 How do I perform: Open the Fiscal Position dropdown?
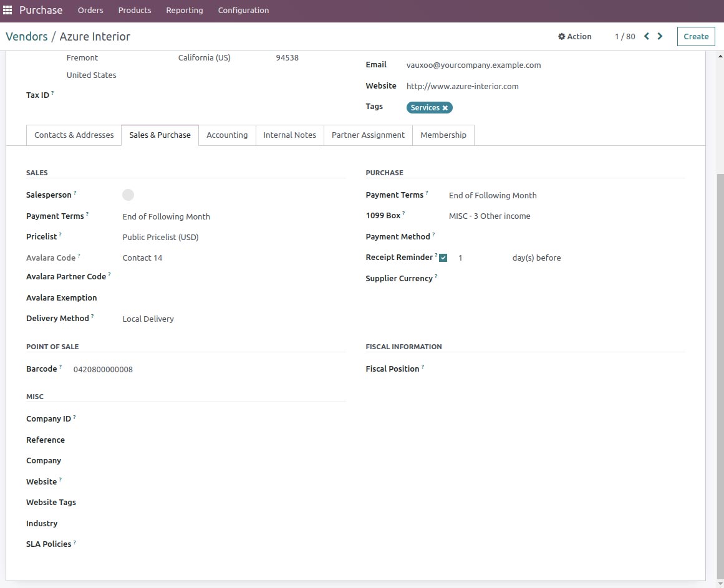(474, 369)
